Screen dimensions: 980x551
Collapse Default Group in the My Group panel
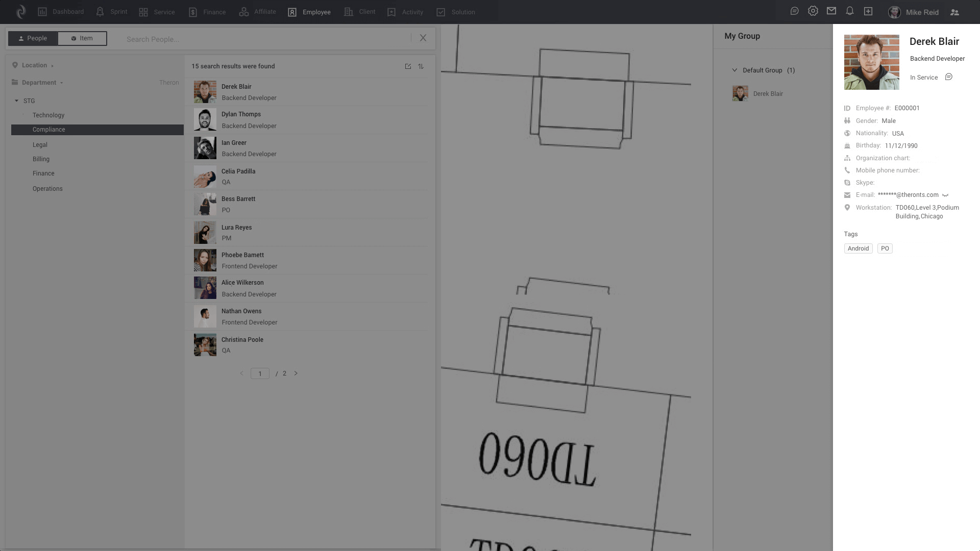[734, 70]
